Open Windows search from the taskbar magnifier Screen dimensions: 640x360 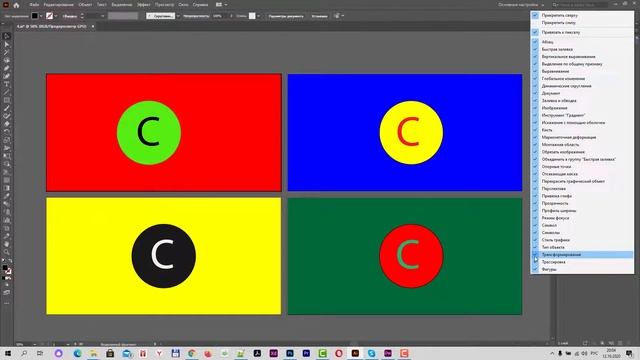(24, 353)
